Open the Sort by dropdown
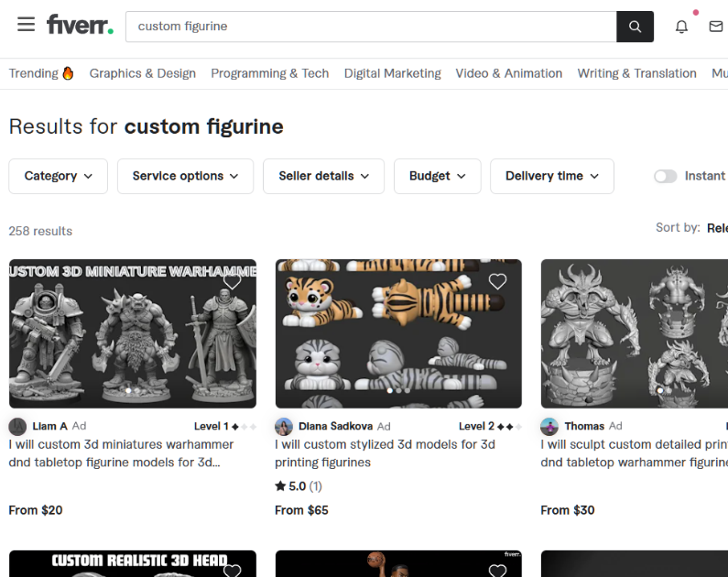The height and width of the screenshot is (577, 728). click(x=717, y=228)
